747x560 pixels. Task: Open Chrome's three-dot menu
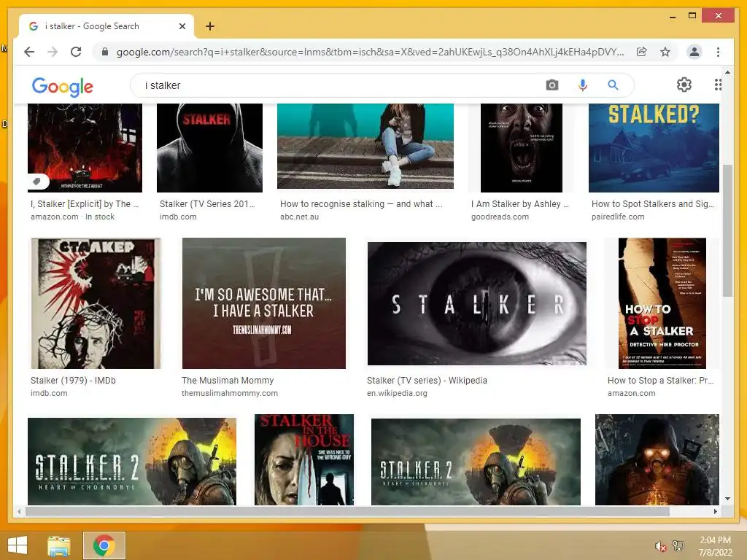coord(718,52)
